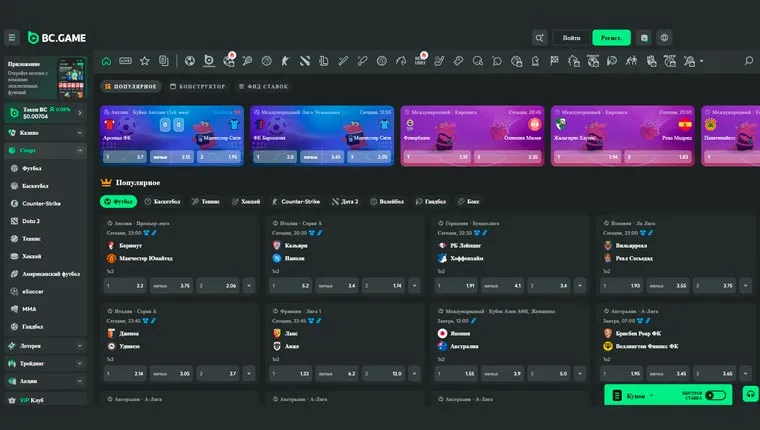The height and width of the screenshot is (430, 760).
Task: Click the green register button
Action: coord(611,38)
